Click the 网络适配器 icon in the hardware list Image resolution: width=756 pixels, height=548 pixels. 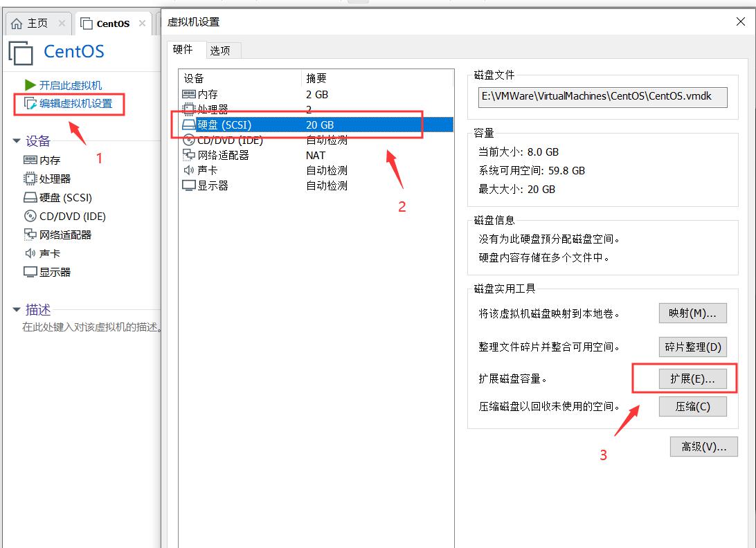click(188, 155)
